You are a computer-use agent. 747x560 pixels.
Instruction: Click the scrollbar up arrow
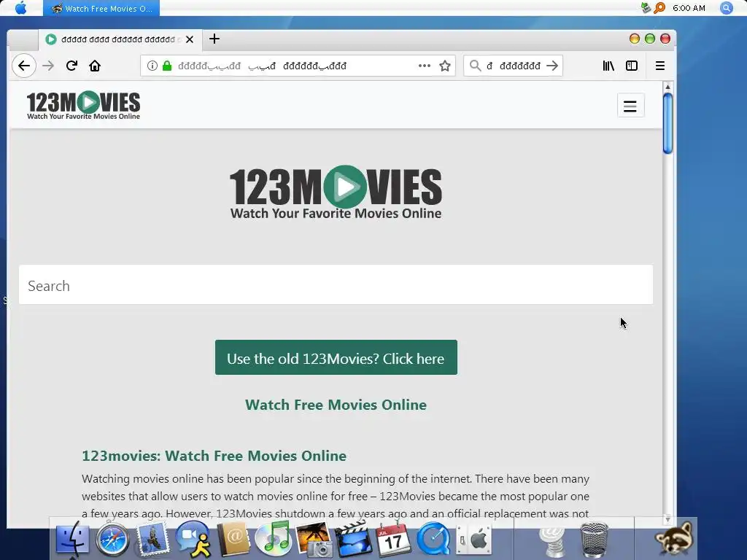point(667,87)
